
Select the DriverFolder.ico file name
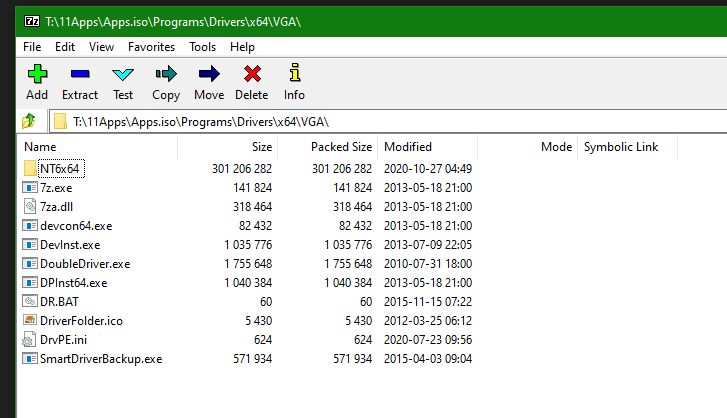point(81,321)
